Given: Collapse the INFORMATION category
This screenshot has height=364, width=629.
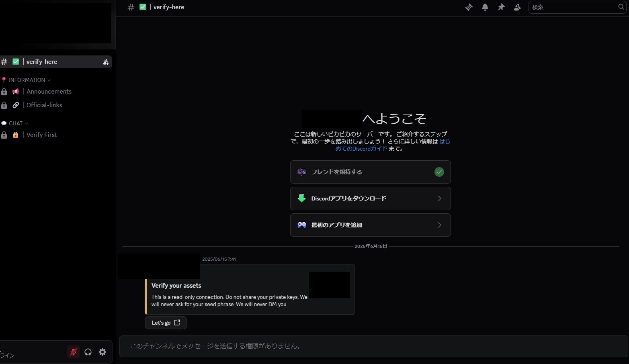Looking at the screenshot, I should point(27,80).
